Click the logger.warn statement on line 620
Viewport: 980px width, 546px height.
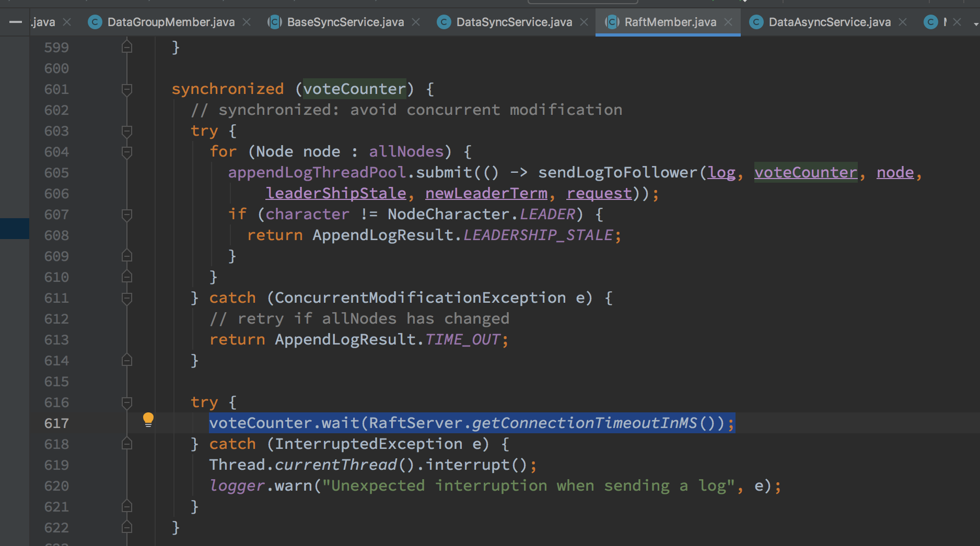[495, 485]
